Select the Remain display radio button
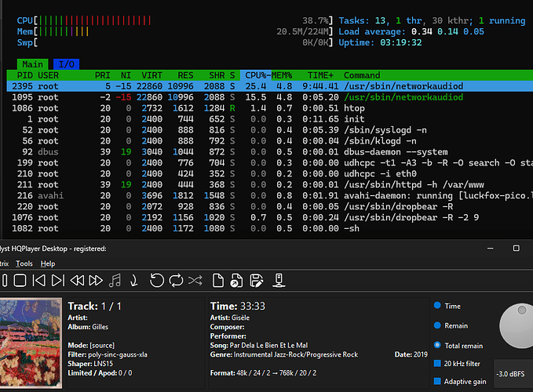Viewport: 533px width, 392px height. [437, 325]
